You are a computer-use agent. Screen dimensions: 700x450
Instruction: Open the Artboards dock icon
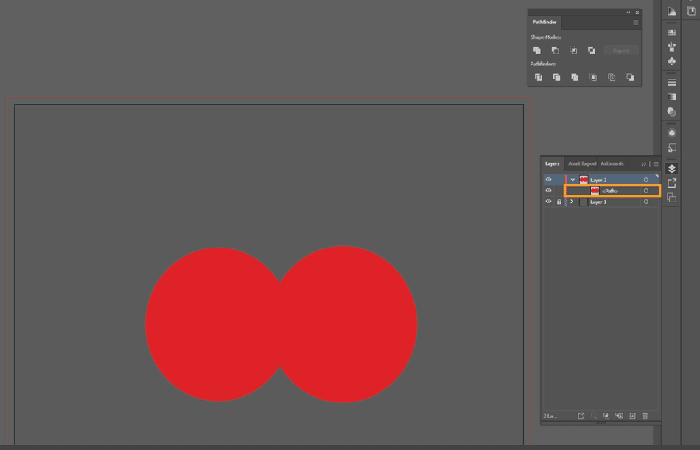(671, 197)
